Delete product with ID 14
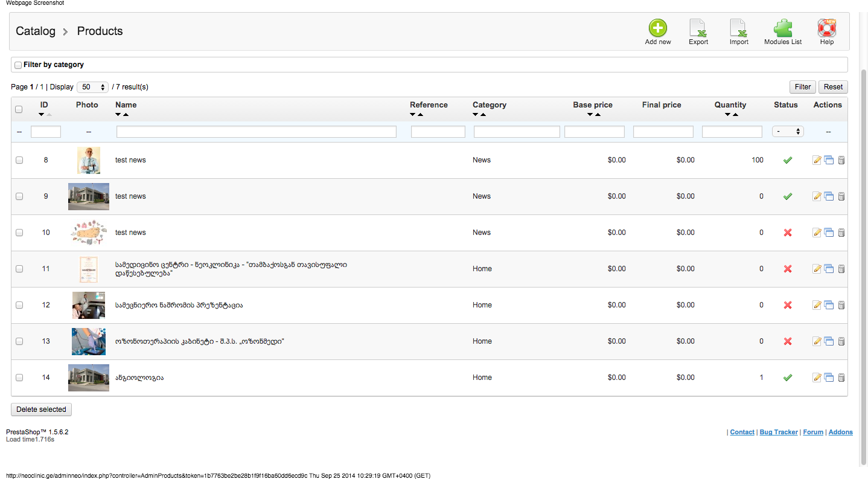The image size is (868, 479). click(x=841, y=378)
